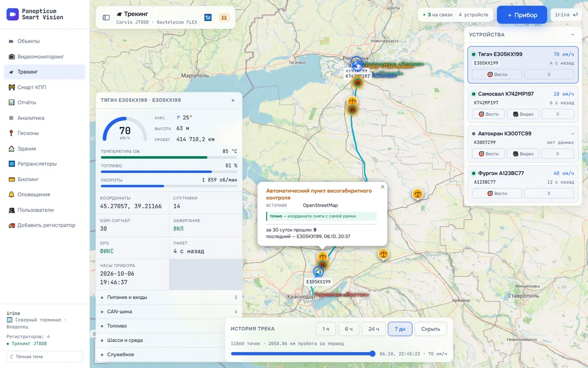The height and width of the screenshot is (368, 588).
Task: Click the K742MP197 marker label on map
Action: coord(357,76)
